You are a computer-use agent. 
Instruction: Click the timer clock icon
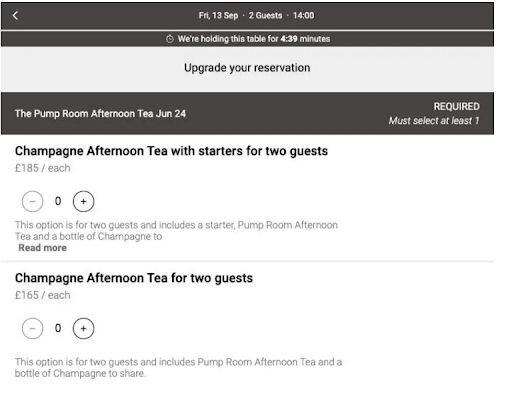tap(170, 39)
